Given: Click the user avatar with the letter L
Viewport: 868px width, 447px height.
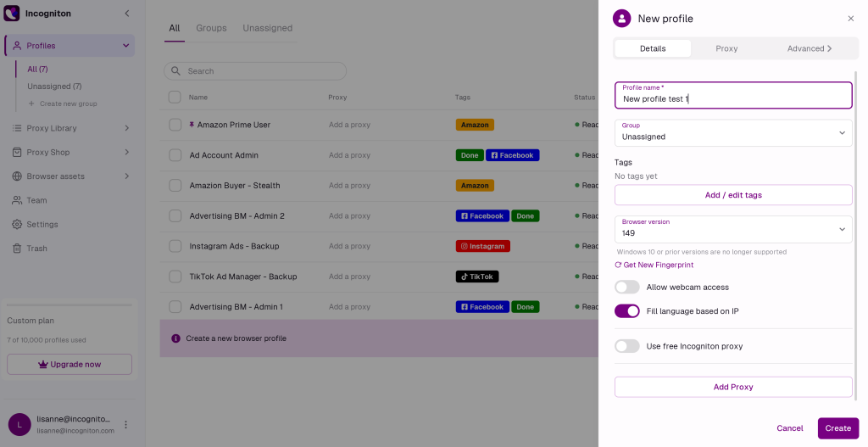Looking at the screenshot, I should [x=19, y=425].
